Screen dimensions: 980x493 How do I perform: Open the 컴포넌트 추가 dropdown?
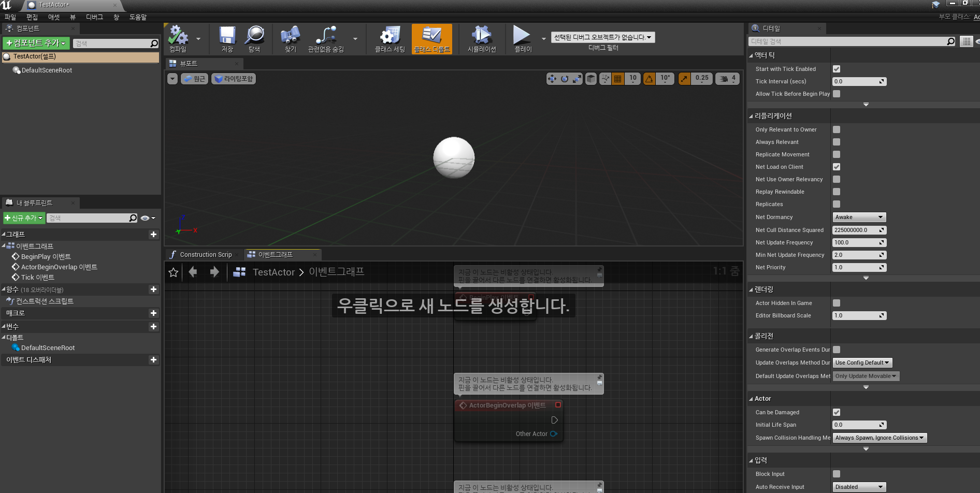coord(36,43)
